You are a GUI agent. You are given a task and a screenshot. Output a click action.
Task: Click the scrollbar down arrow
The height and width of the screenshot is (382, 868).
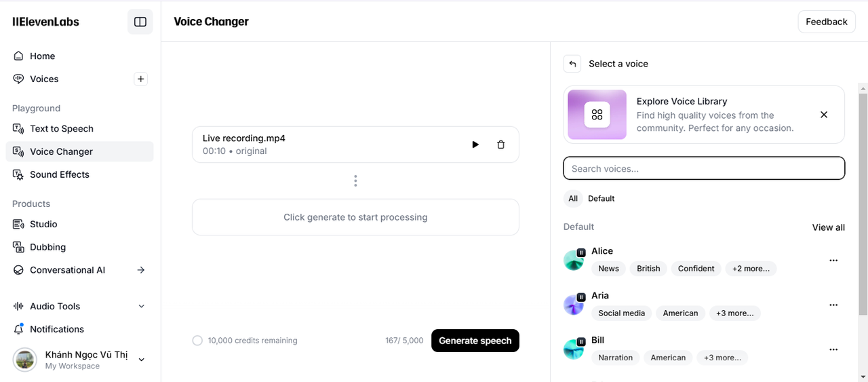[863, 376]
